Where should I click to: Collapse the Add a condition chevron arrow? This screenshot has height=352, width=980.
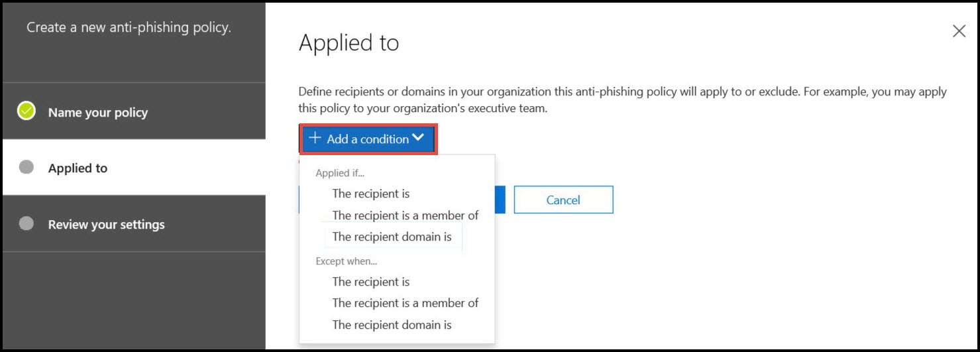click(418, 138)
